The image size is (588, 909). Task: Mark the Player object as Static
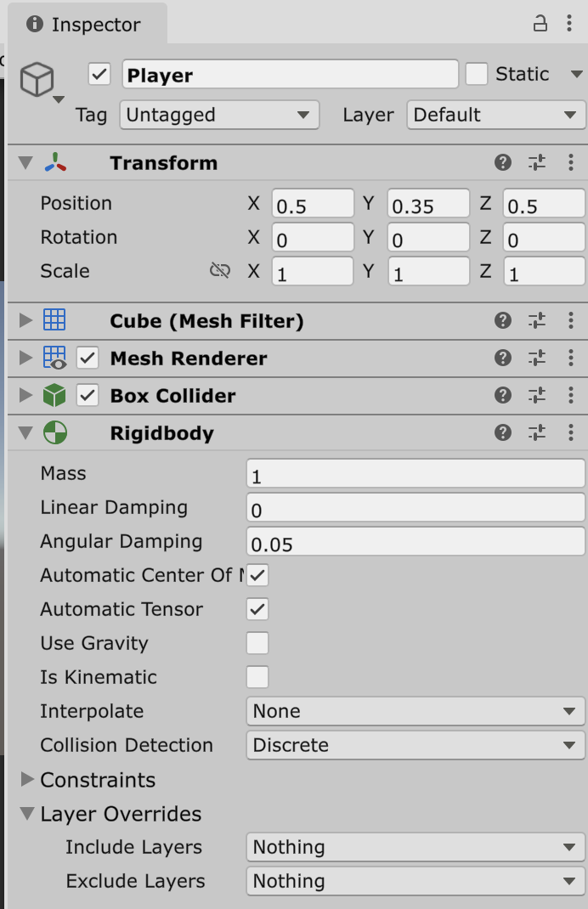tap(477, 75)
